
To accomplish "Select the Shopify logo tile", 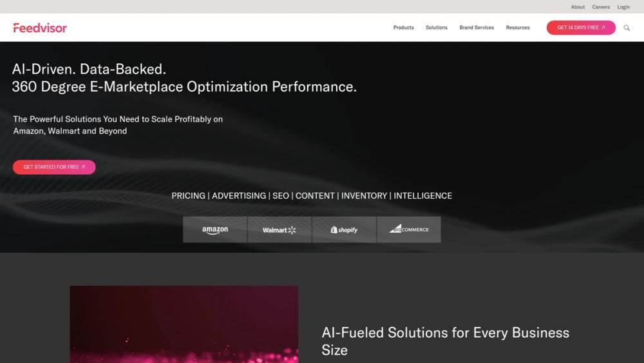I will click(344, 230).
